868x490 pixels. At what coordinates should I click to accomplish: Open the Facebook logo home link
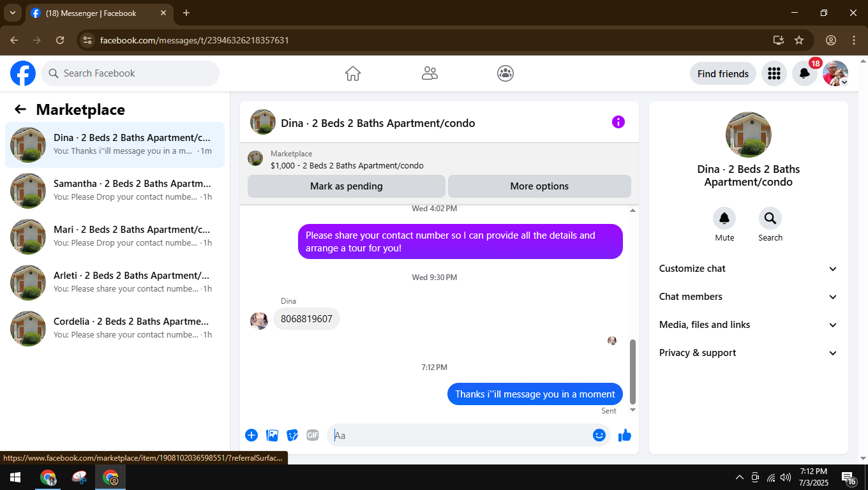click(x=23, y=73)
